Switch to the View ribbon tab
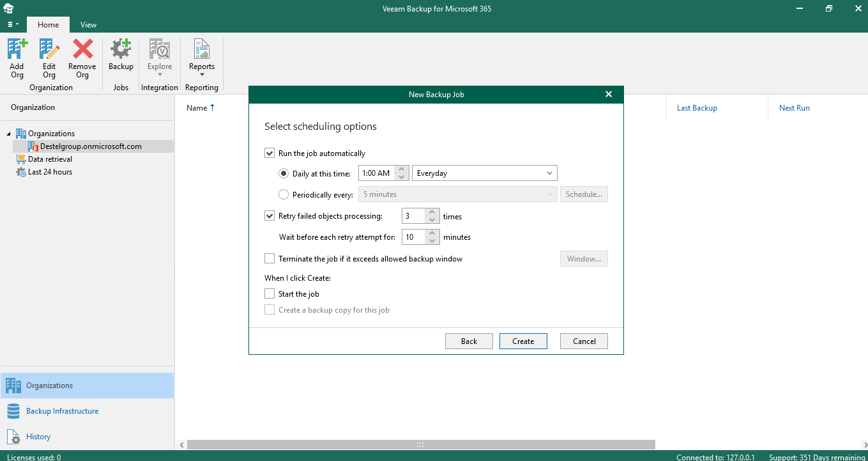 [x=89, y=25]
